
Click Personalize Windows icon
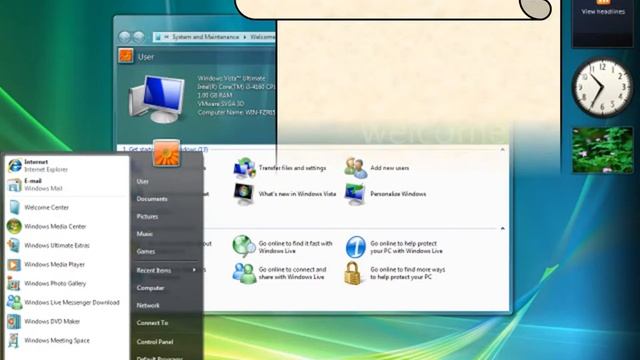coord(355,194)
